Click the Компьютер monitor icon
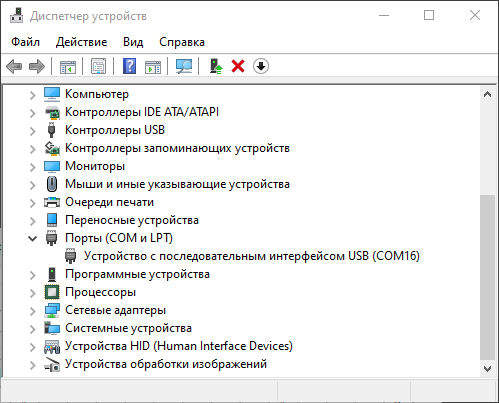This screenshot has width=499, height=403. [52, 94]
